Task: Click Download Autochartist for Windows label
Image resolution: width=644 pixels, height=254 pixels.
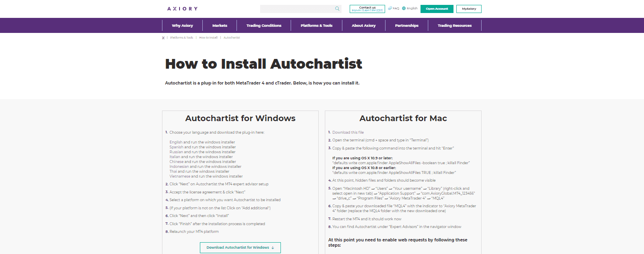Action: pyautogui.click(x=238, y=247)
